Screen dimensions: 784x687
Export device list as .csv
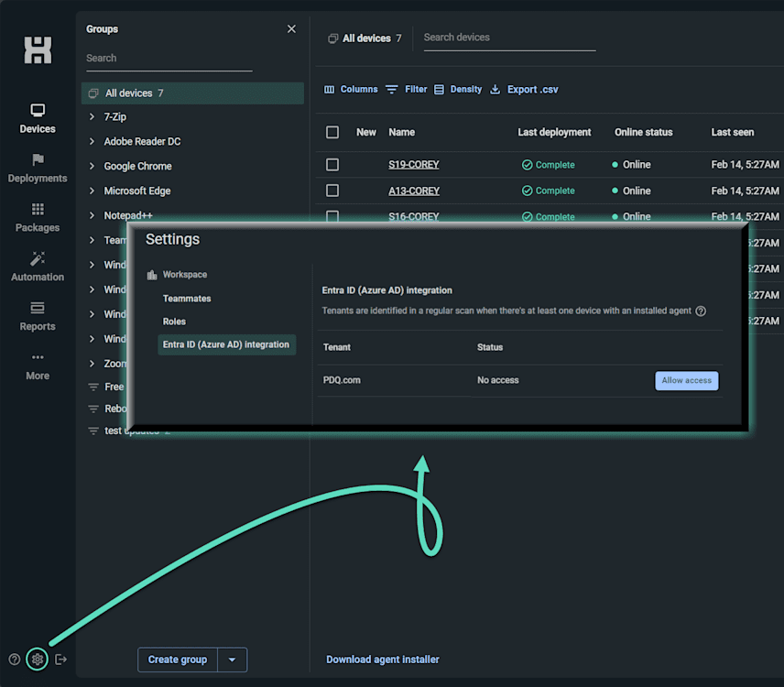pyautogui.click(x=524, y=90)
